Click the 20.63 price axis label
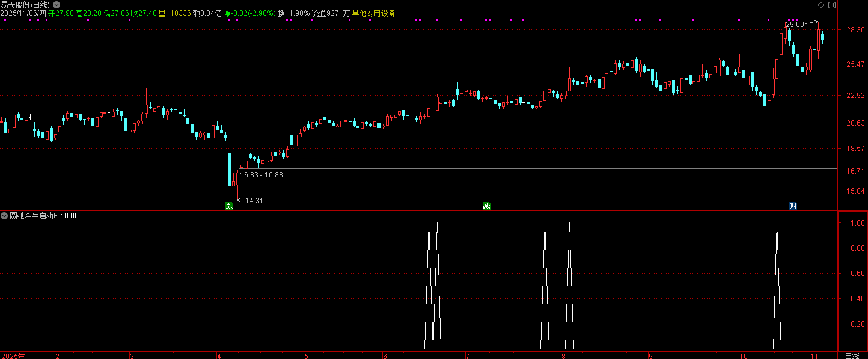Screen dimensions: 868x359 pyautogui.click(x=855, y=123)
